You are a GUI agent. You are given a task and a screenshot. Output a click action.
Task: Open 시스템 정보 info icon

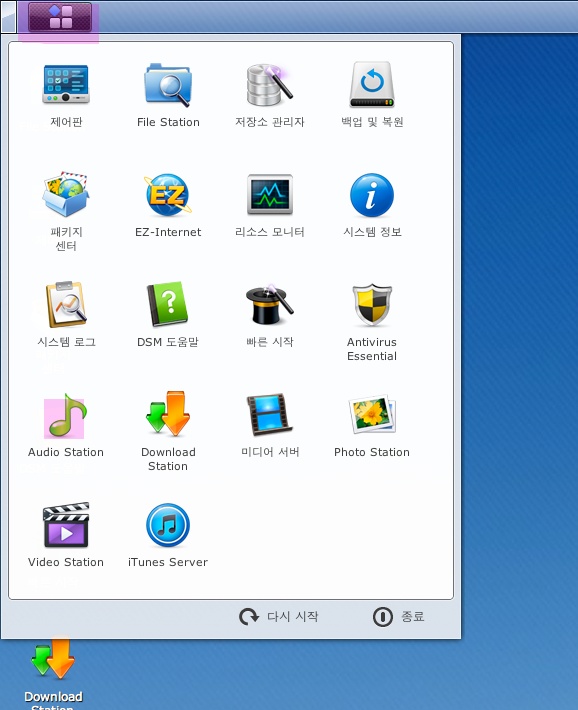[372, 195]
